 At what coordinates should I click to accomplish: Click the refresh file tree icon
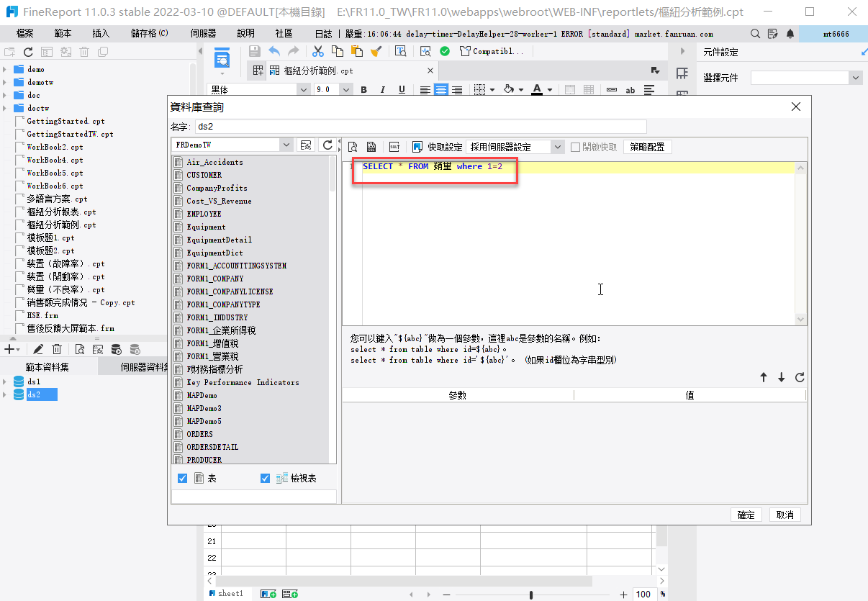point(28,52)
